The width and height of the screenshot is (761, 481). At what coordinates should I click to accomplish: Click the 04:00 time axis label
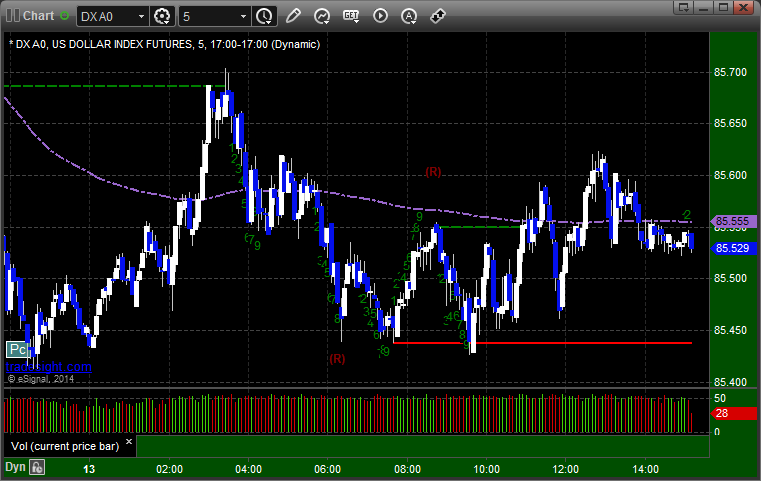click(248, 469)
